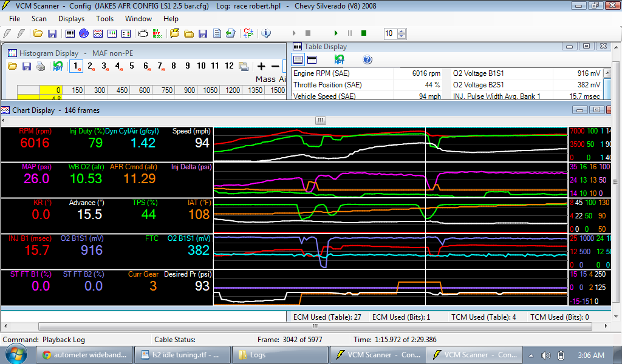Image resolution: width=622 pixels, height=364 pixels.
Task: Click the export arrow document icon
Action: (x=230, y=33)
